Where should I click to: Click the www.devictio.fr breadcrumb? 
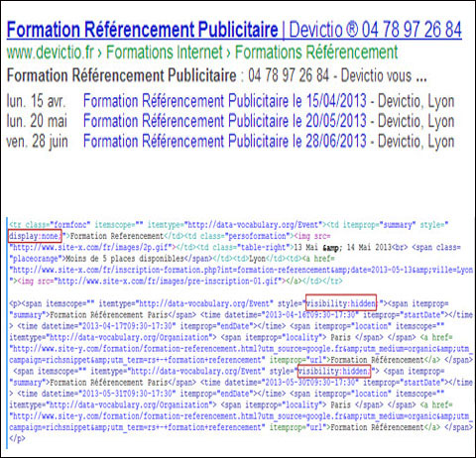tap(51, 53)
